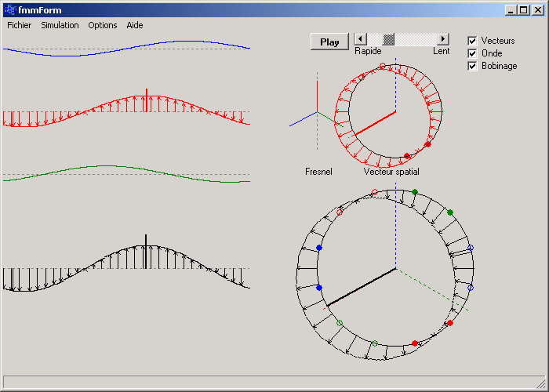
Task: Open the Simulation menu
Action: 60,25
